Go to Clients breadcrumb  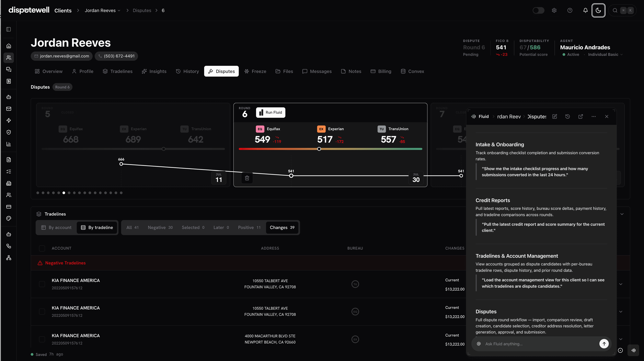63,11
